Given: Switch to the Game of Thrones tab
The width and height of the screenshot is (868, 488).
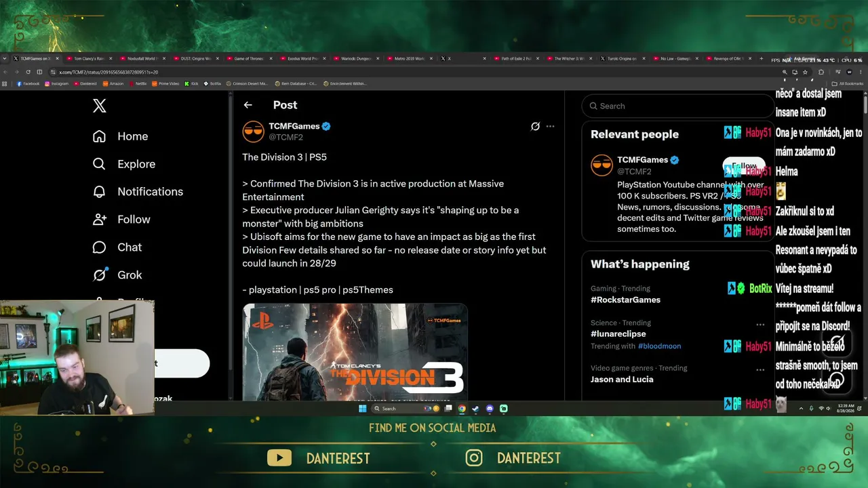Looking at the screenshot, I should pyautogui.click(x=248, y=59).
